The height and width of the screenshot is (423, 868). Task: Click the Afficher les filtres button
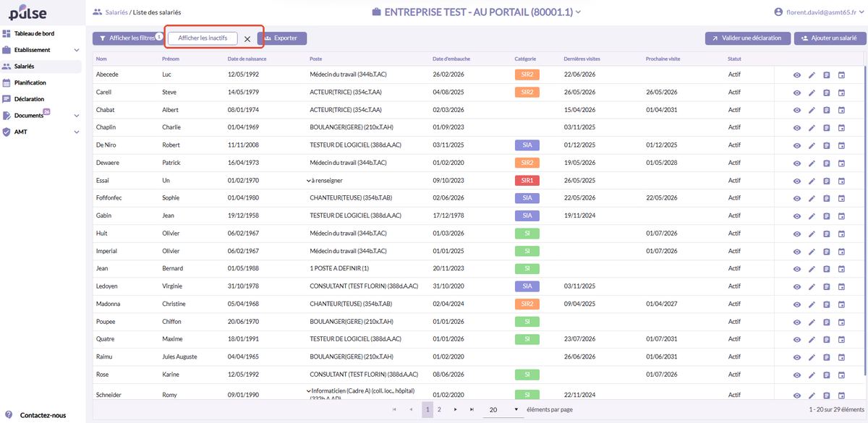click(127, 38)
